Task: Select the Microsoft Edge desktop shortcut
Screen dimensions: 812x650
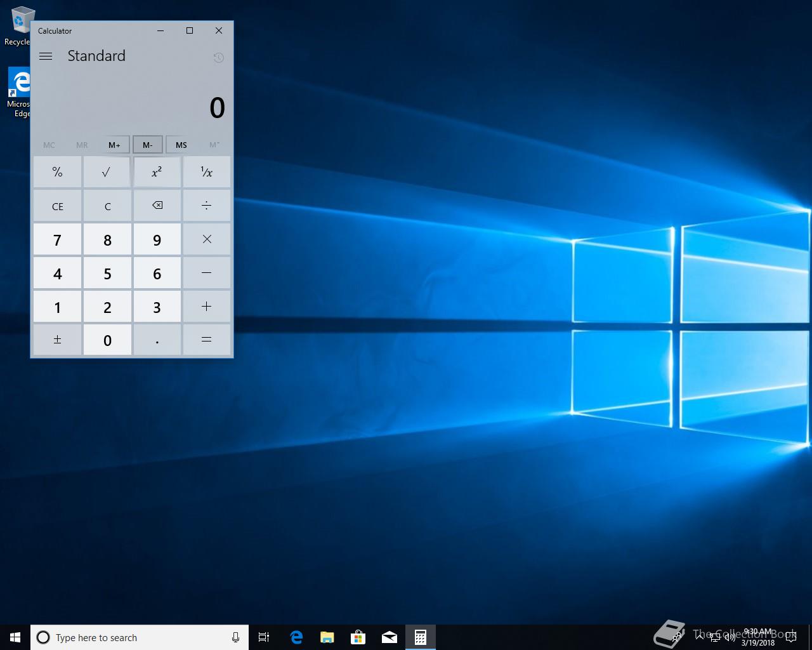Action: tap(20, 93)
